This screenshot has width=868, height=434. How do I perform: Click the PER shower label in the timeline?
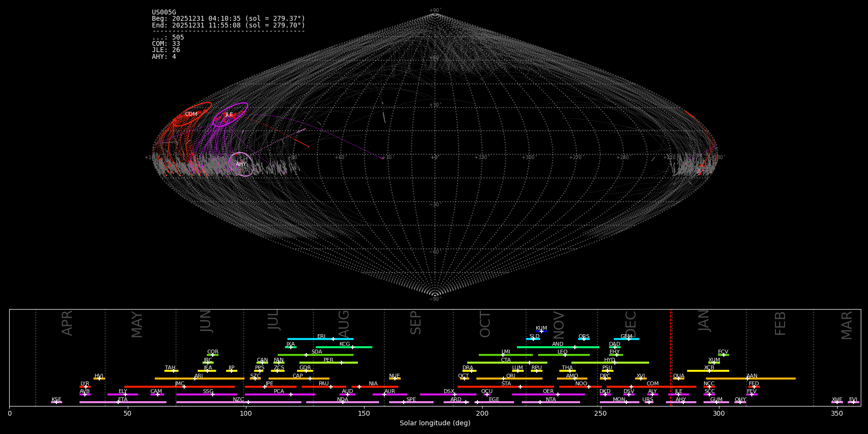click(328, 360)
